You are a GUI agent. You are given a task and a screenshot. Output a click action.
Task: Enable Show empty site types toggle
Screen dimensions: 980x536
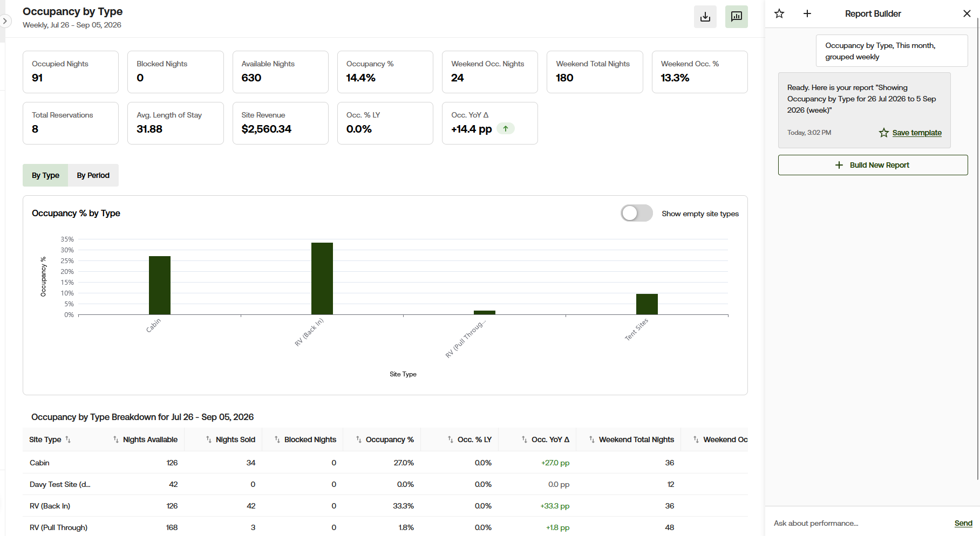click(637, 213)
